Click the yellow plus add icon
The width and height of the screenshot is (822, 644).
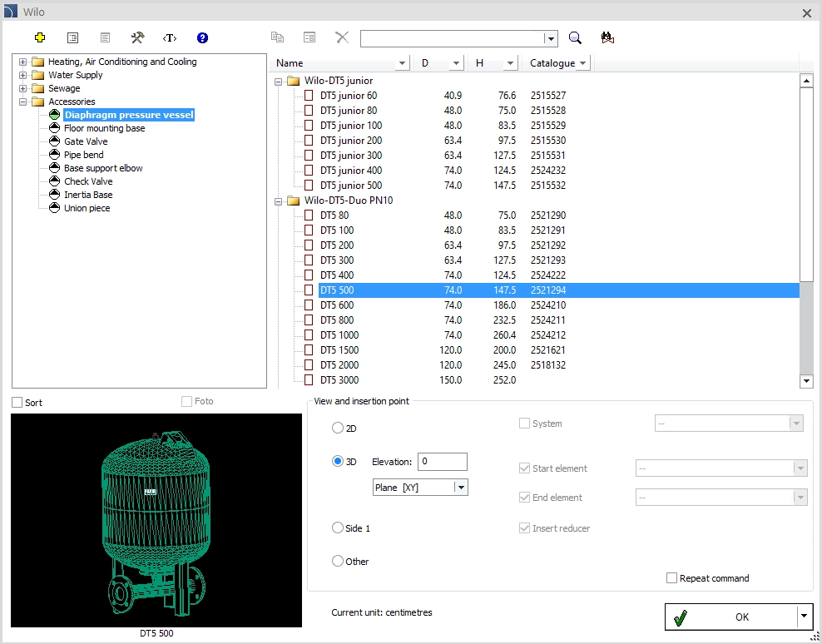point(40,37)
